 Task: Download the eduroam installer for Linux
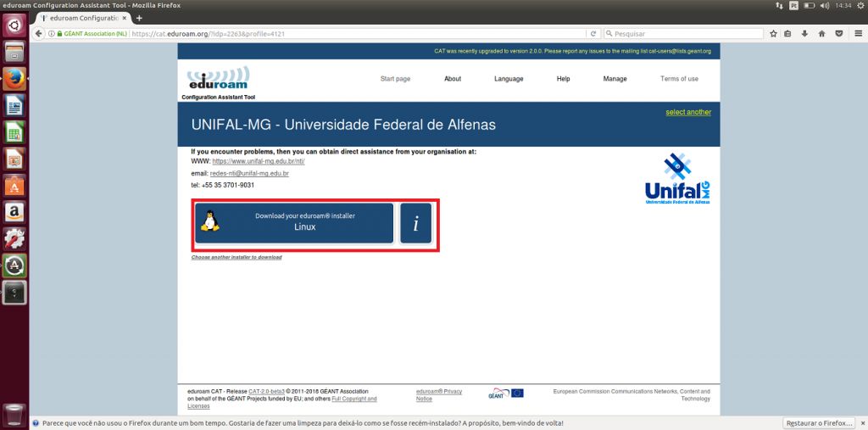294,223
